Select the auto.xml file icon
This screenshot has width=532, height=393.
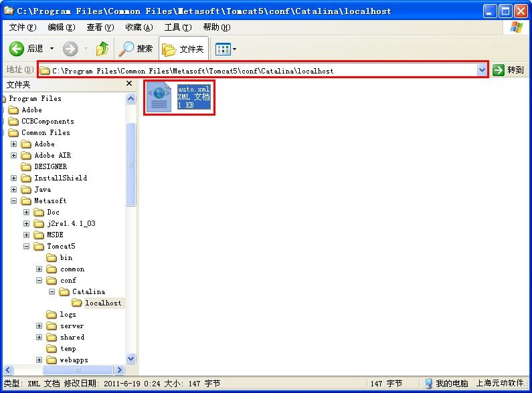click(159, 98)
